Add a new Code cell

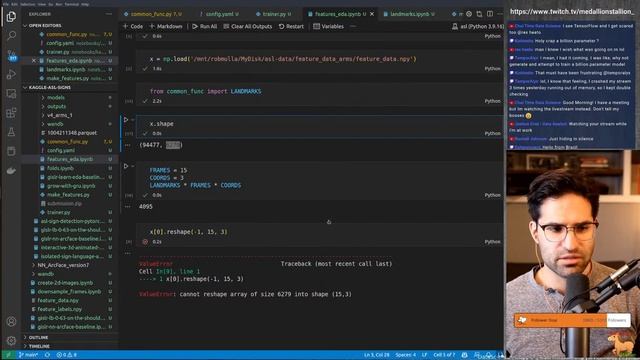pyautogui.click(x=133, y=26)
